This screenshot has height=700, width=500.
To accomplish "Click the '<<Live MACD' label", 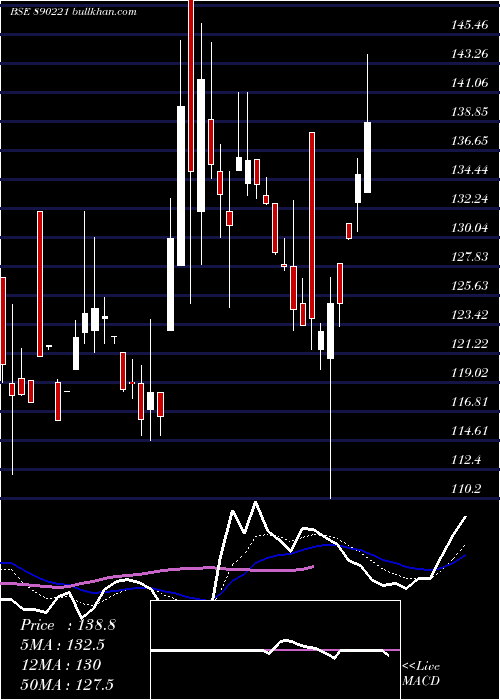I will [421, 674].
